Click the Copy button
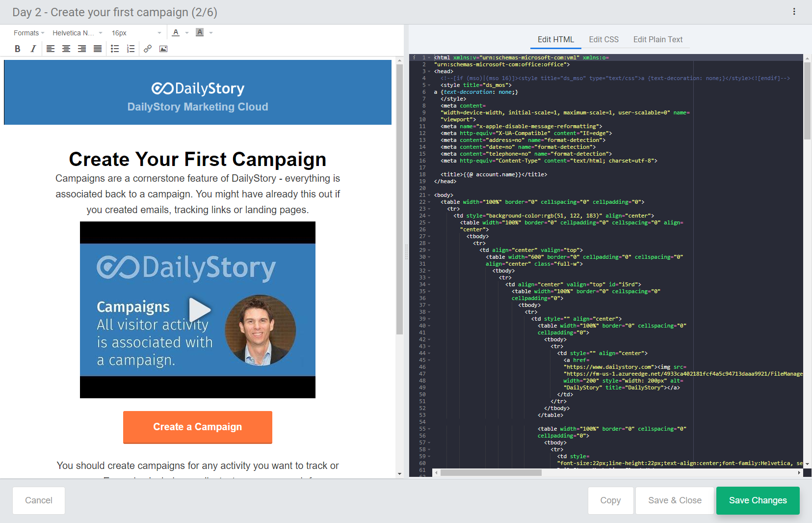Viewport: 812px width, 523px height. pyautogui.click(x=610, y=500)
